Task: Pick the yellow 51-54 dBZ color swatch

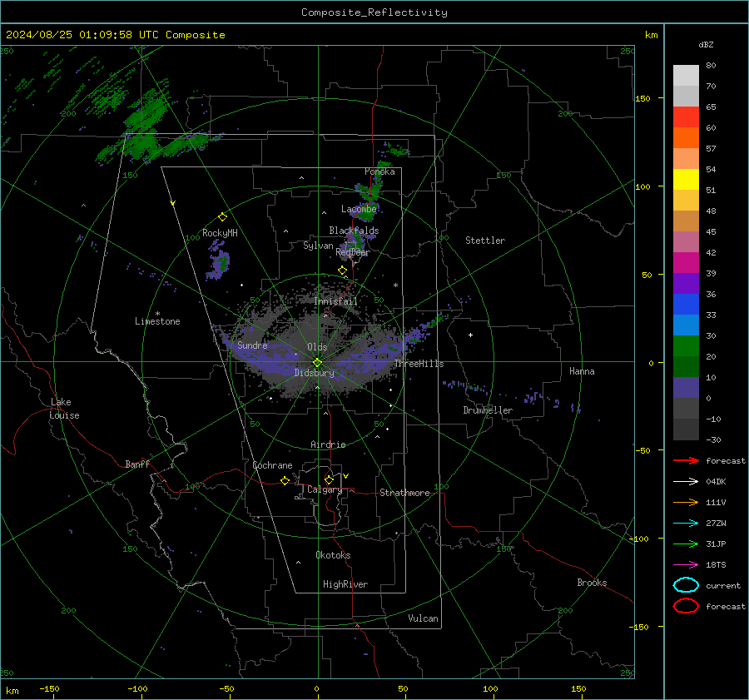Action: [686, 180]
